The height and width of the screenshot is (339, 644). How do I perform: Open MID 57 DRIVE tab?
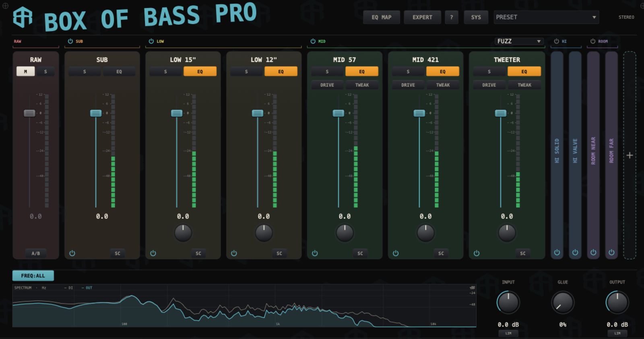327,85
